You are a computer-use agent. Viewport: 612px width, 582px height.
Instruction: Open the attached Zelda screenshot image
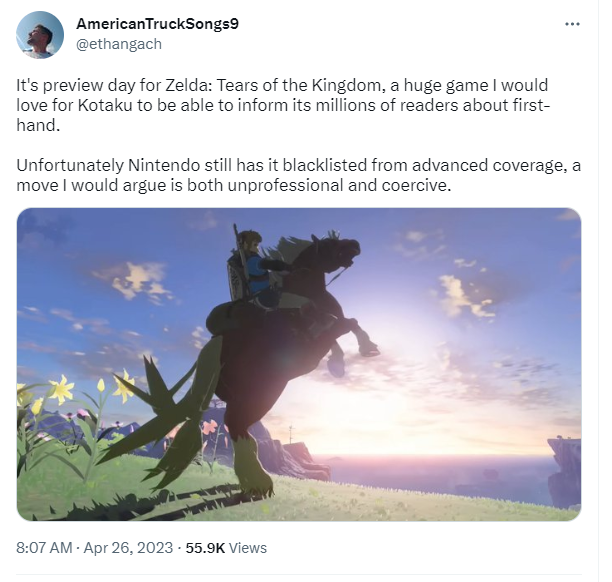299,364
